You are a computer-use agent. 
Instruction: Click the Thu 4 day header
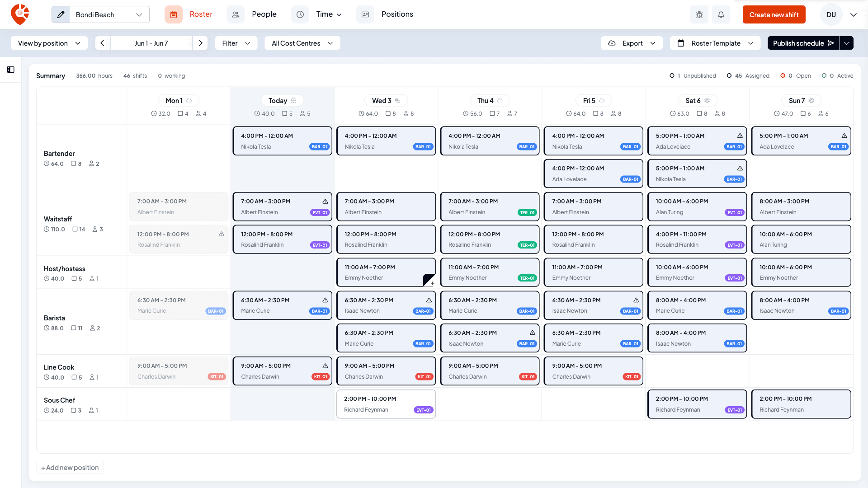click(490, 100)
